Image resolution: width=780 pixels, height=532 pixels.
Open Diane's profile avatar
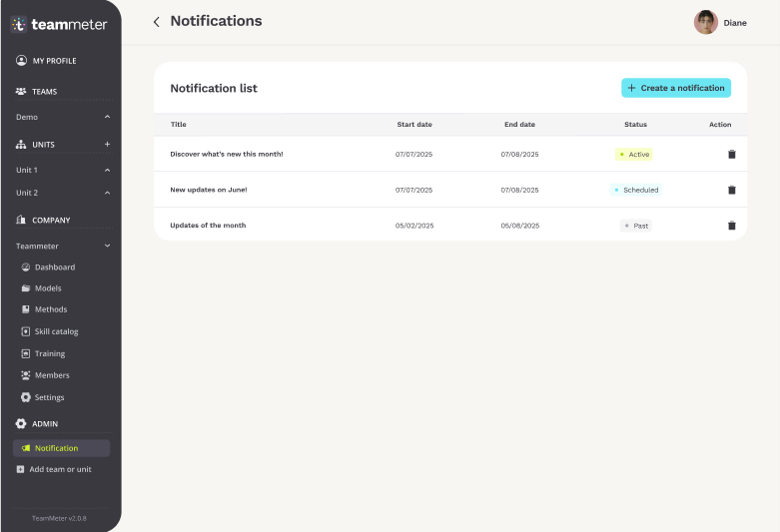pos(706,22)
